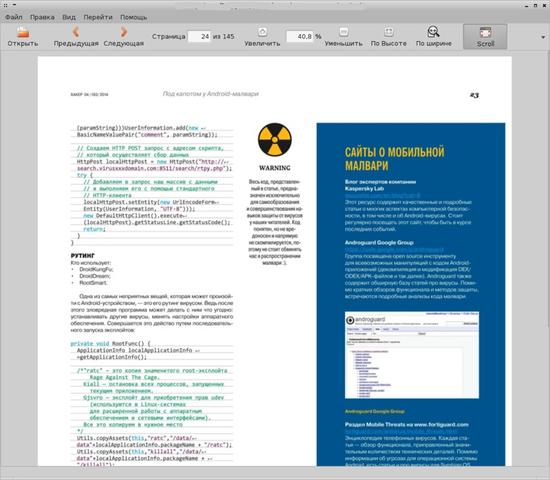Click the WARNING caption text

pos(275,168)
